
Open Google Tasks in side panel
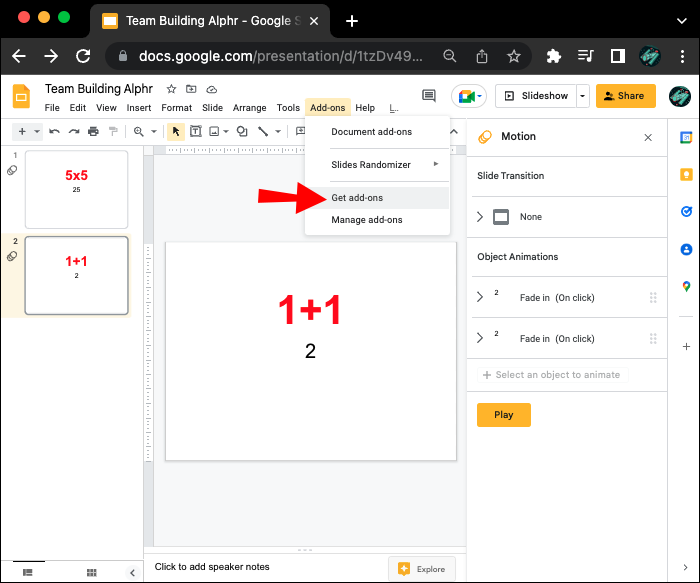686,211
